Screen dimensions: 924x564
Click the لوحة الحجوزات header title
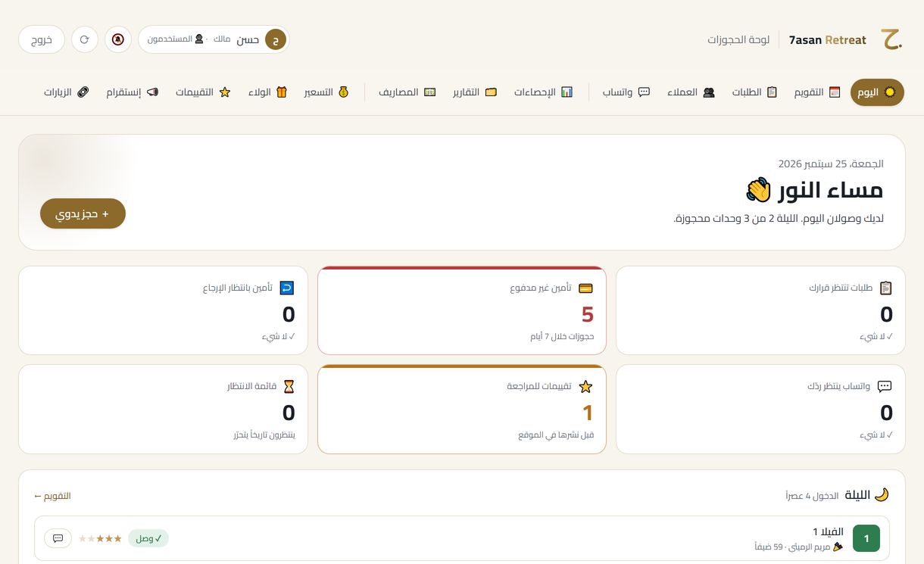(738, 39)
